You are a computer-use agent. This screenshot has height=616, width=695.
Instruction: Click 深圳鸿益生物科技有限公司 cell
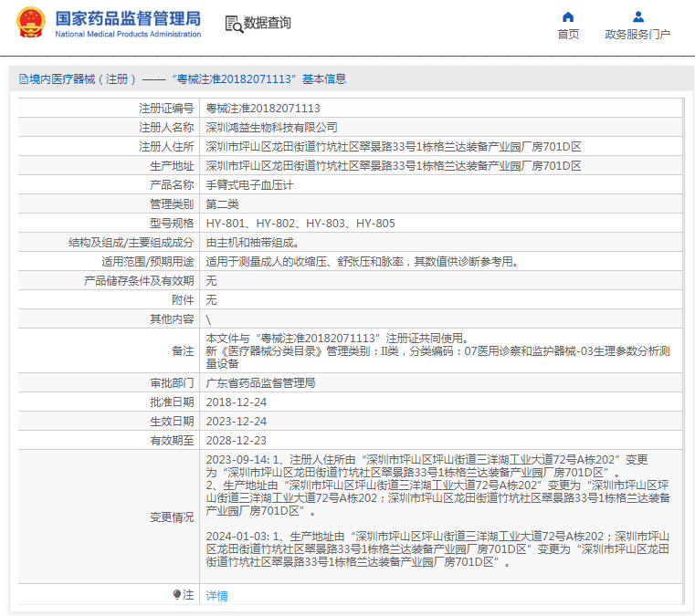coord(272,128)
